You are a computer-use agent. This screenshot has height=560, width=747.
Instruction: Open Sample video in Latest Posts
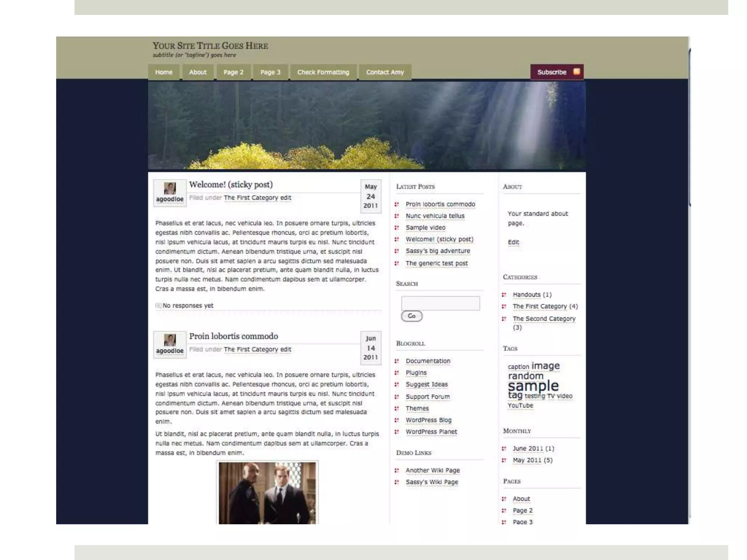pos(425,227)
